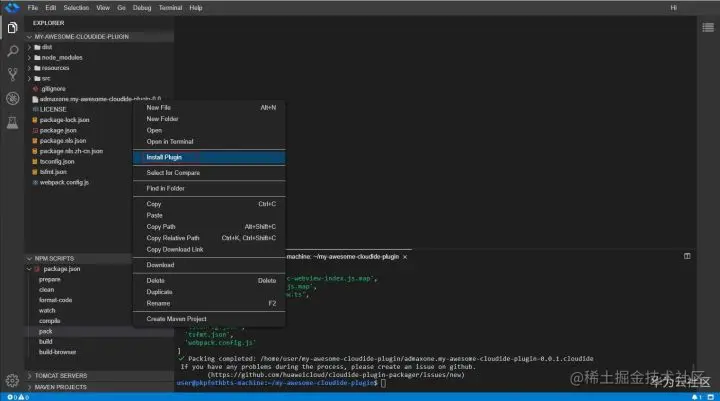Choose Paste in context menu
The image size is (720, 401).
209,215
